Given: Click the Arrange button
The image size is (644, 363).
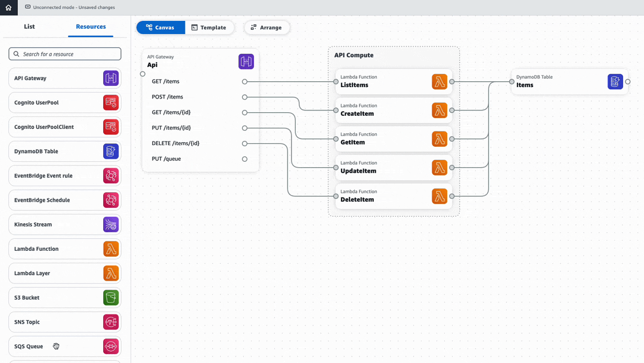Looking at the screenshot, I should [267, 27].
